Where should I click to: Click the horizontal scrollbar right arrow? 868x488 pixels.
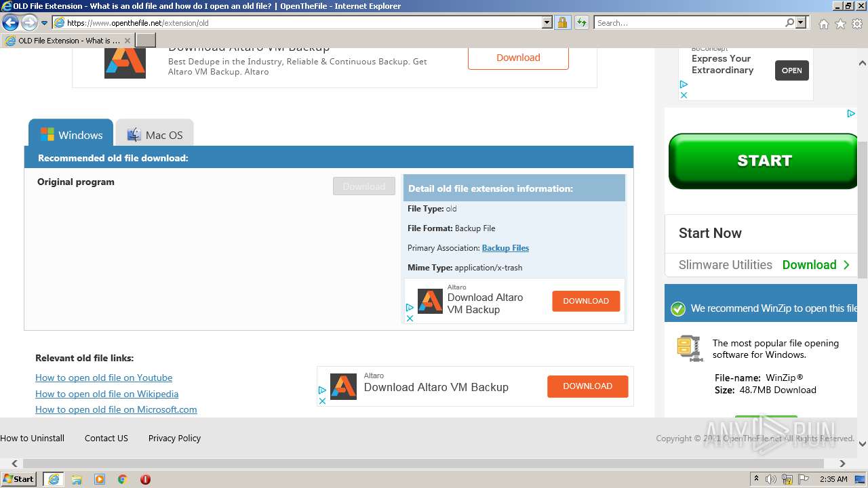tap(842, 464)
